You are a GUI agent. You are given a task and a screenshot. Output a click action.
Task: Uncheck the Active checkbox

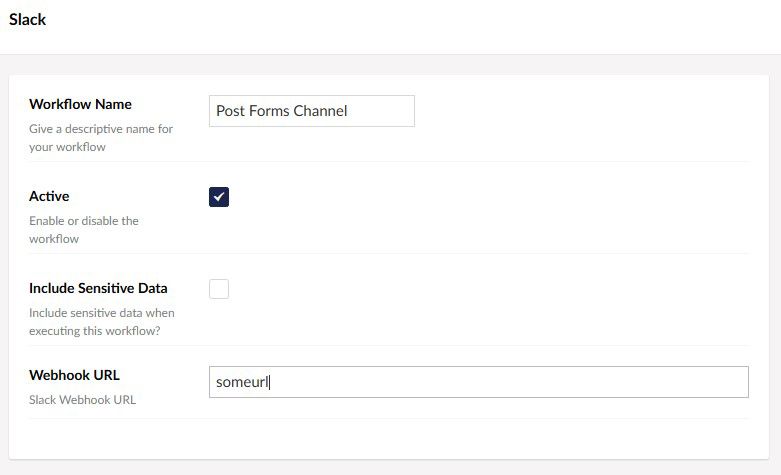pyautogui.click(x=219, y=197)
